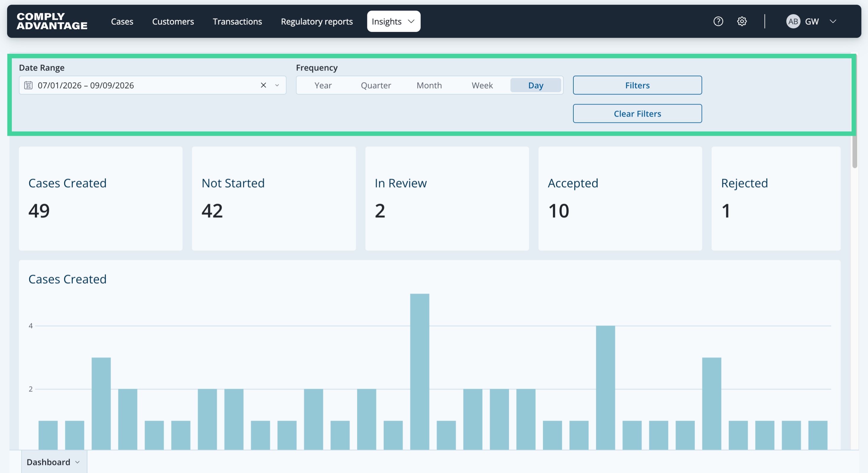Clear the date range with the X icon
Viewport: 868px width, 473px height.
point(263,85)
